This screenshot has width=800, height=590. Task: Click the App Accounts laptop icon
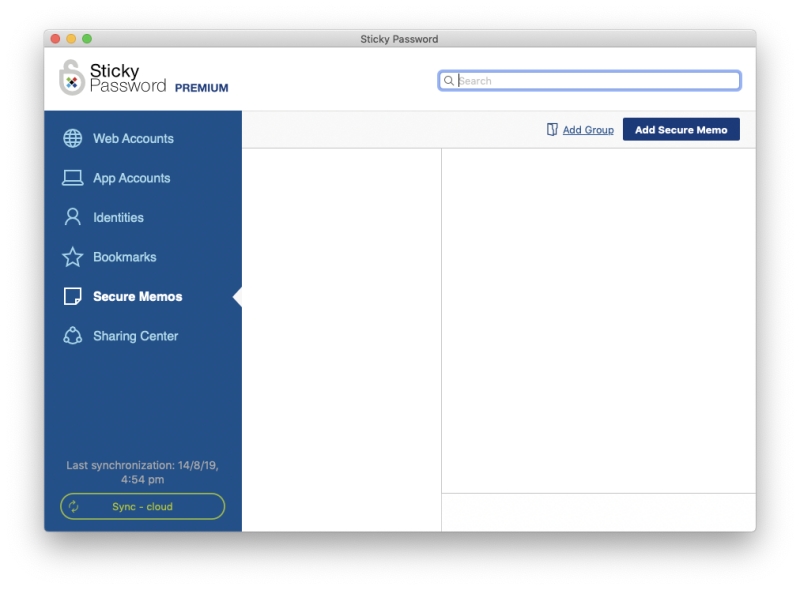(x=72, y=178)
